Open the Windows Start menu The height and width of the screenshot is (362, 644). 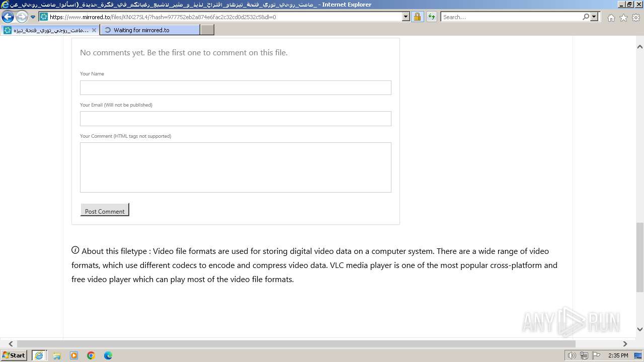(x=14, y=355)
